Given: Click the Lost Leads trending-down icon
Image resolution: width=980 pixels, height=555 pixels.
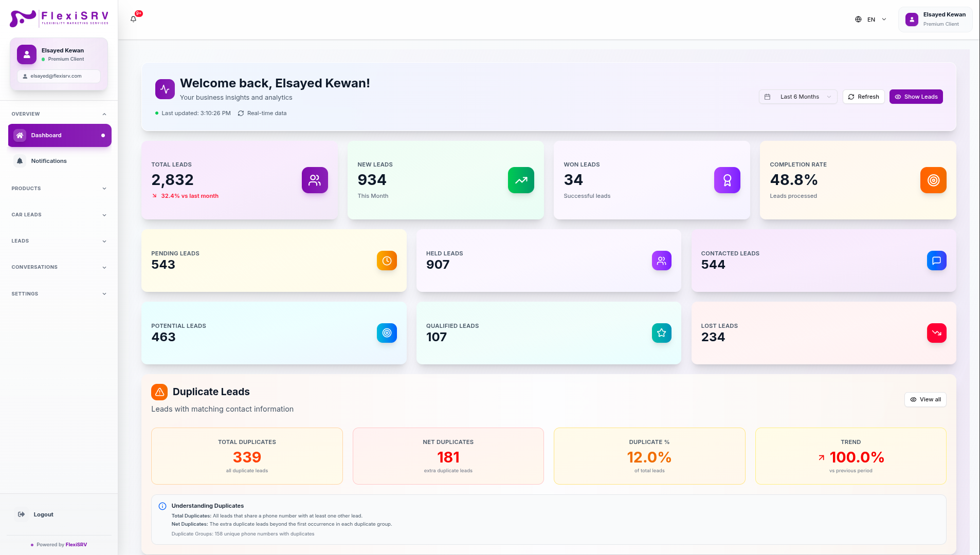Looking at the screenshot, I should [x=936, y=333].
